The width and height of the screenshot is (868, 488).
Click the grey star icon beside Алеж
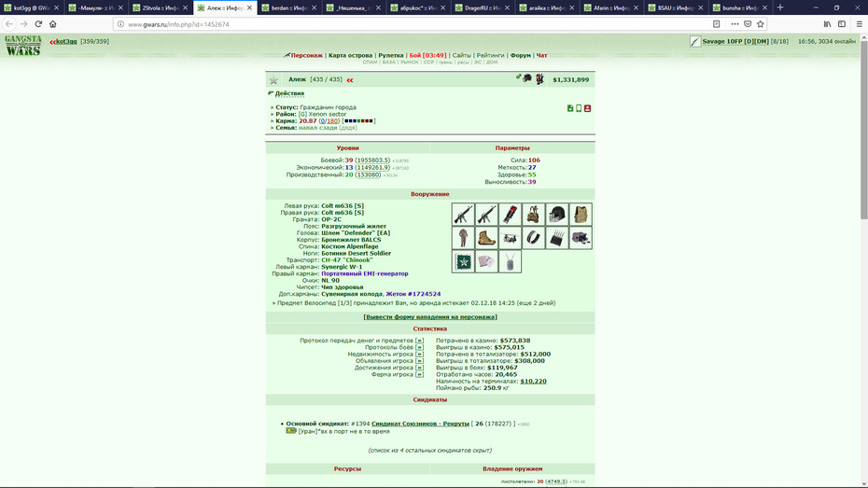pos(273,80)
